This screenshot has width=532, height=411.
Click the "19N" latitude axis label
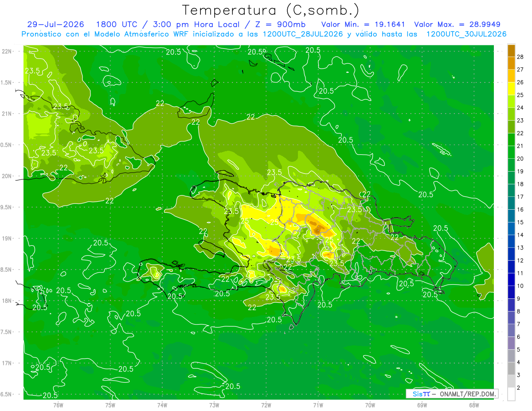(x=7, y=239)
